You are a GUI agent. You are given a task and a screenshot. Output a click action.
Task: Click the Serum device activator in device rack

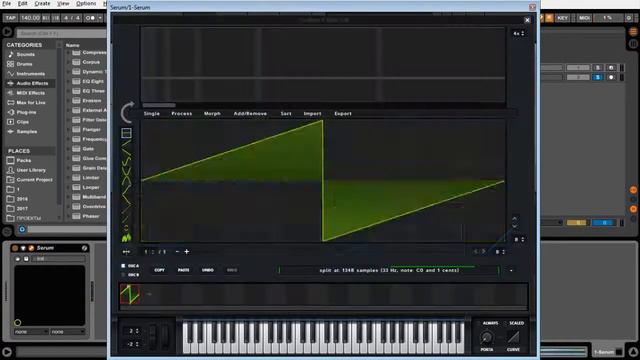coord(15,248)
